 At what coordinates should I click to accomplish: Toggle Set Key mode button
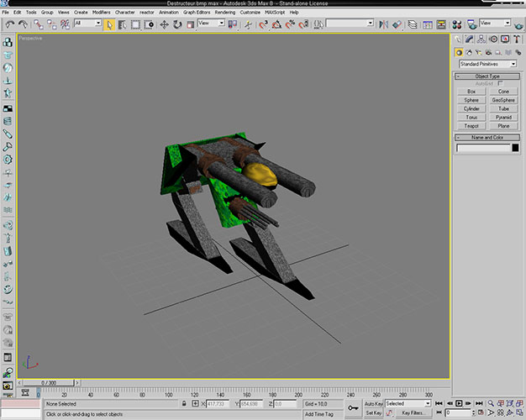tap(374, 413)
